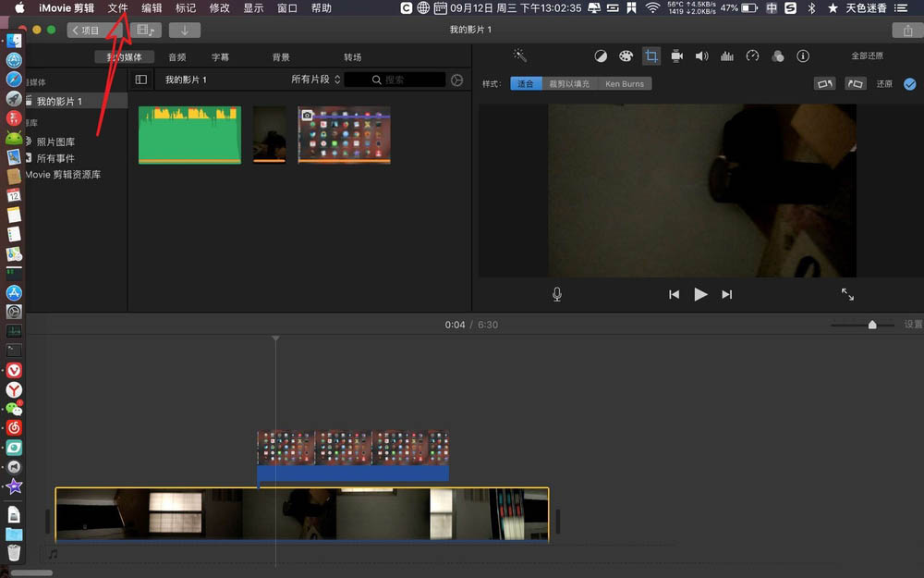Open the stabilization camera tool
The image size is (924, 578).
676,56
